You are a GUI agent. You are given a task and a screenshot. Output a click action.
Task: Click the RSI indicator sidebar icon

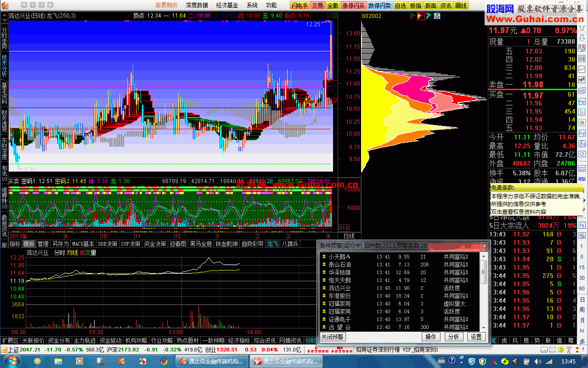[x=582, y=178]
